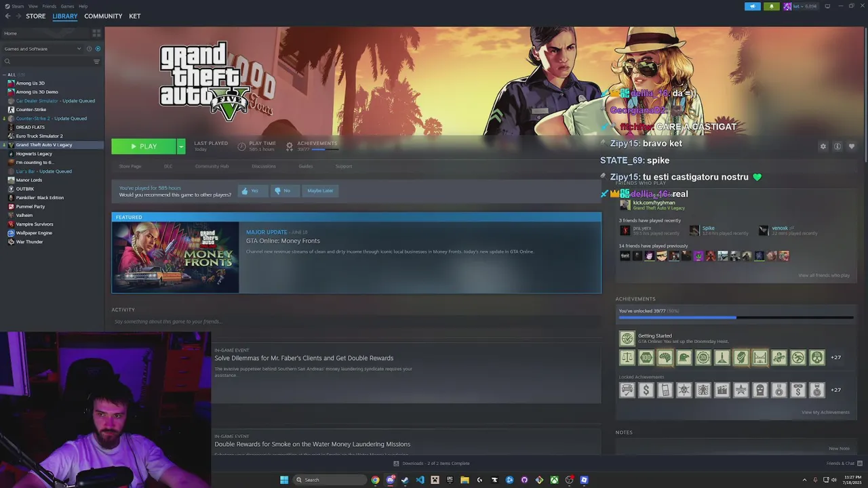This screenshot has width=868, height=488.
Task: Open the DLC link
Action: pyautogui.click(x=168, y=166)
